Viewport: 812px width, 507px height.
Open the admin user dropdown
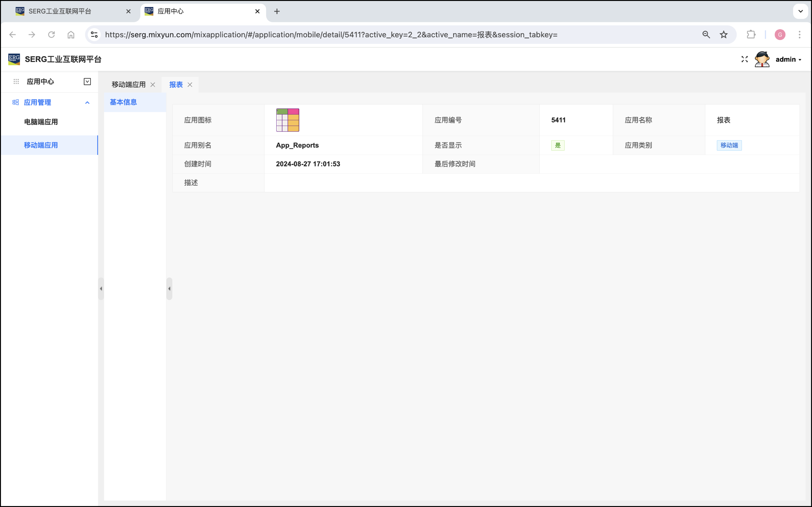789,59
